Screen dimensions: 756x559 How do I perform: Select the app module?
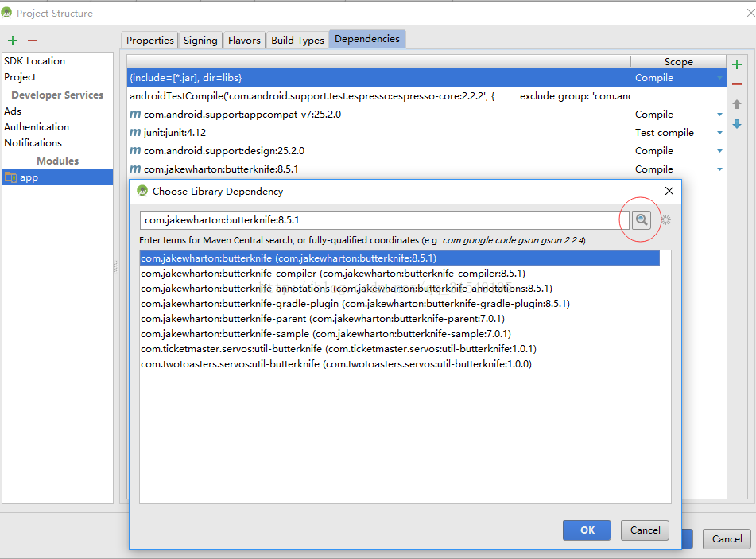tap(57, 177)
